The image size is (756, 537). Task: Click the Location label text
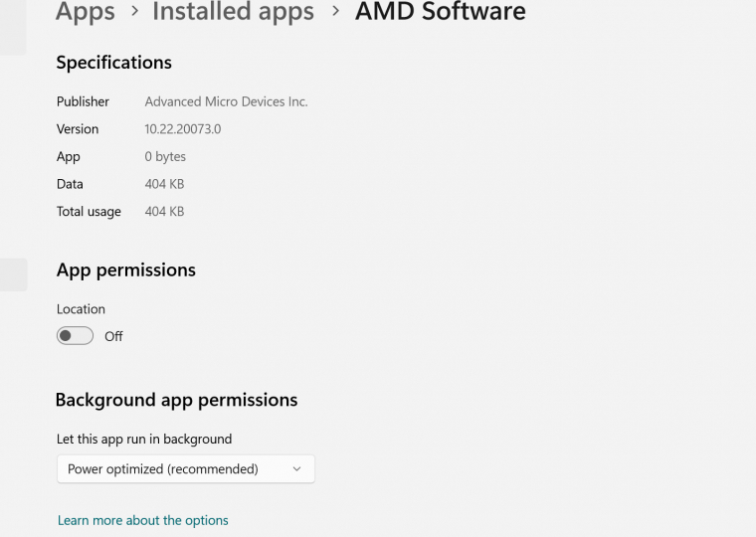coord(81,309)
